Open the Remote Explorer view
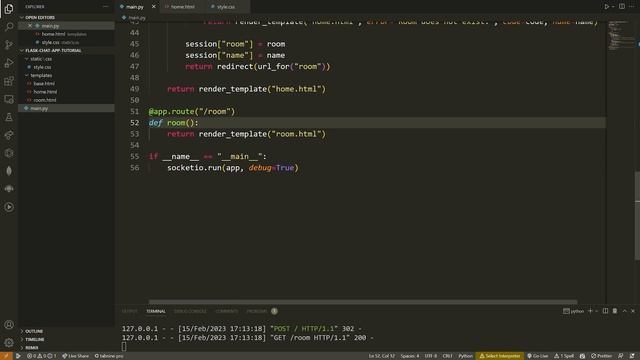 point(9,99)
